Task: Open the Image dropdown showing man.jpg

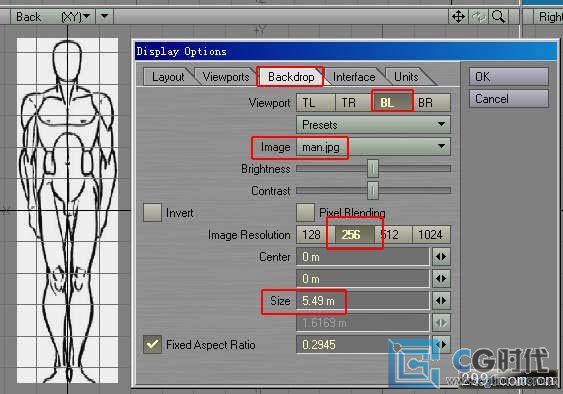Action: coord(373,147)
